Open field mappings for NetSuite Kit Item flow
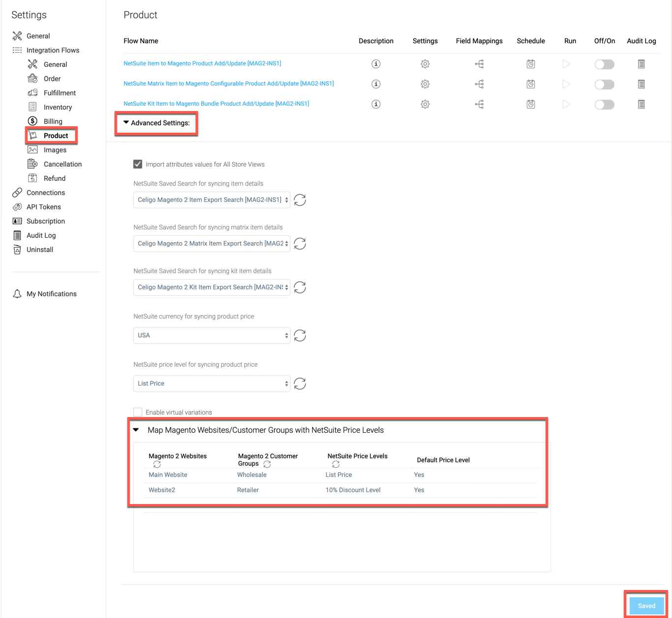The image size is (672, 618). click(479, 104)
